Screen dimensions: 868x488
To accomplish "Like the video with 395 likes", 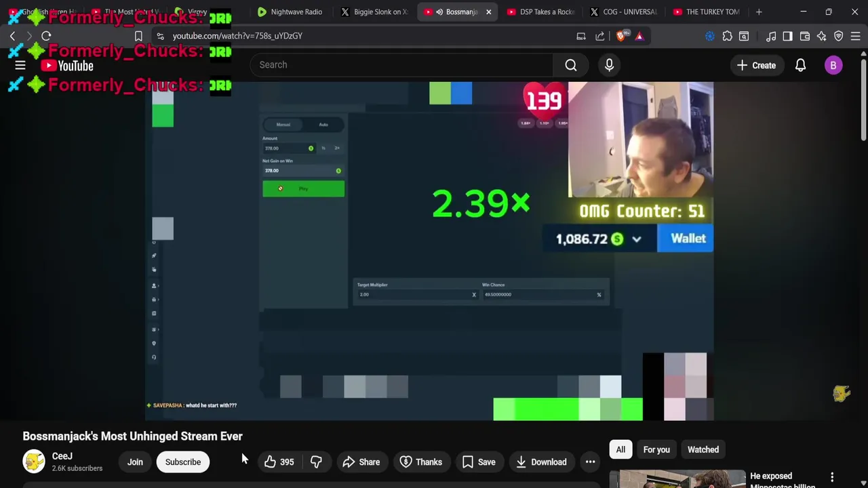I will 279,462.
